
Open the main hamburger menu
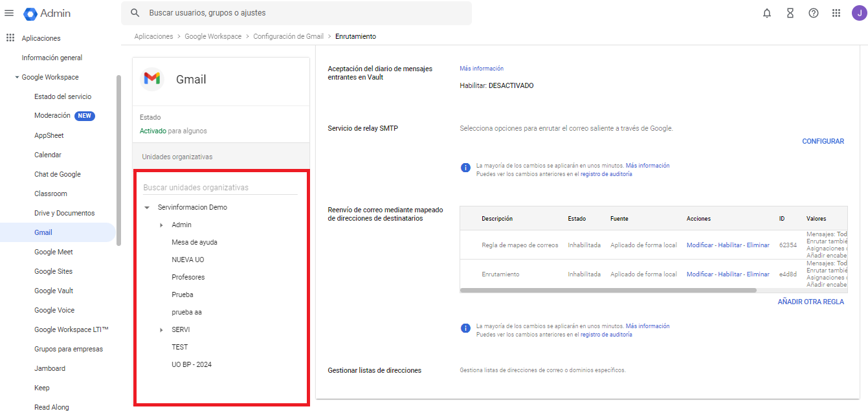[x=9, y=13]
